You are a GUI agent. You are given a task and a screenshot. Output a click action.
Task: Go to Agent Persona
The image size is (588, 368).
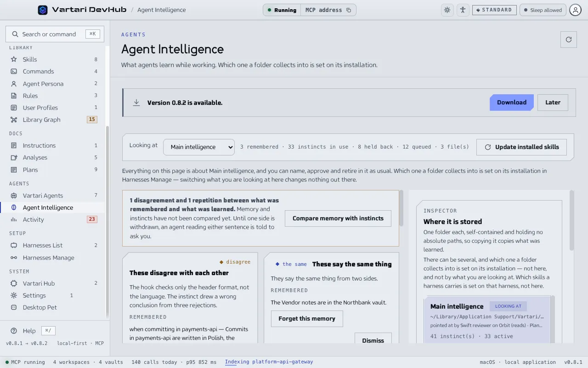click(x=53, y=84)
